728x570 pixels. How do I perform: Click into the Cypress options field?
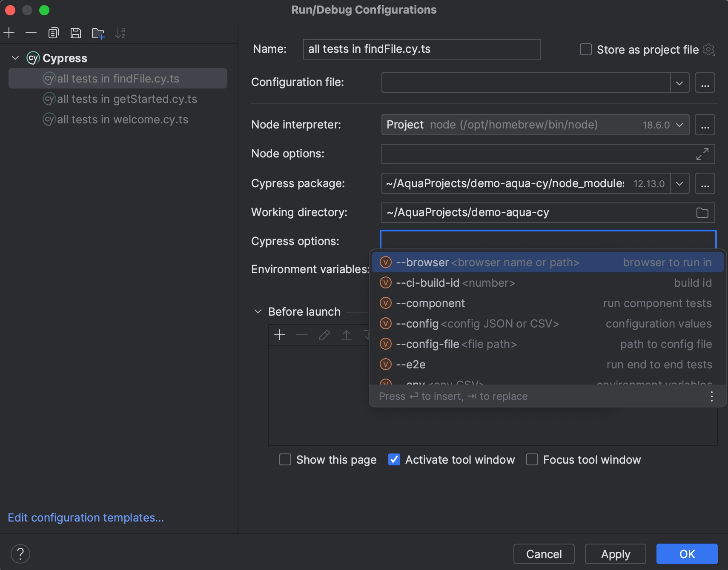(548, 239)
